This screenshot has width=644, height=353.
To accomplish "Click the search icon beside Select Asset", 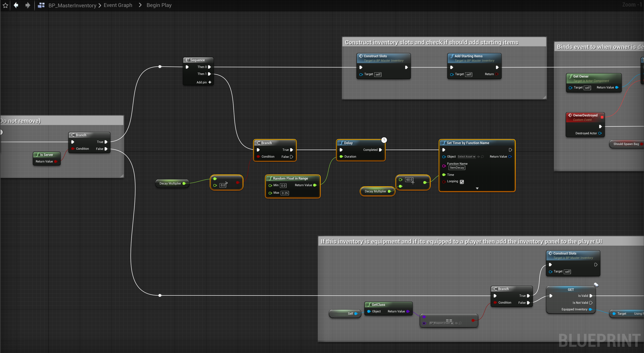I will pyautogui.click(x=483, y=157).
